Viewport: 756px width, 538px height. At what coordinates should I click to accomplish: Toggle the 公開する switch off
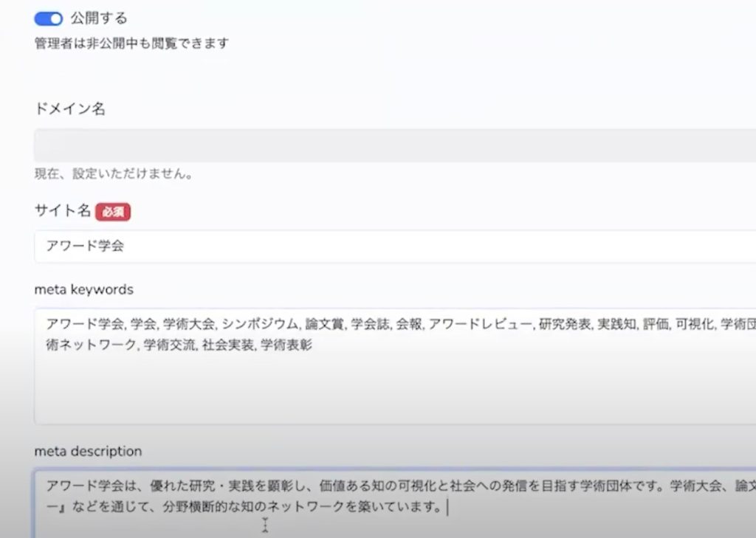pos(48,18)
